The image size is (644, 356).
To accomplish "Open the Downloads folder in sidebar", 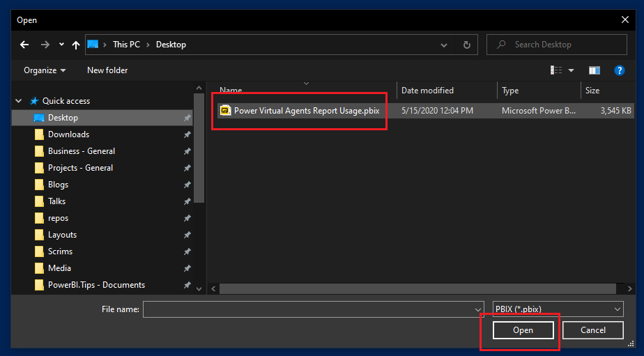I will tap(68, 134).
